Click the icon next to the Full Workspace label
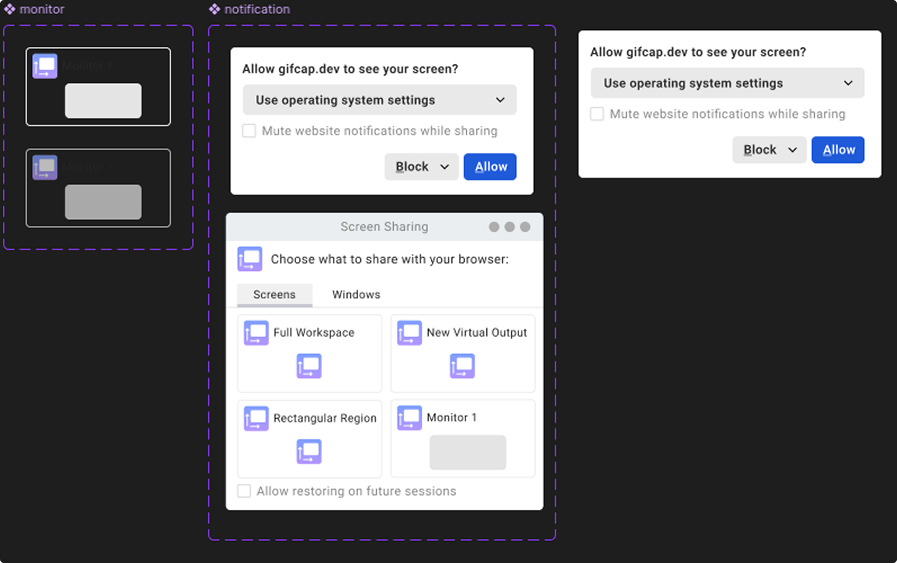 tap(256, 333)
